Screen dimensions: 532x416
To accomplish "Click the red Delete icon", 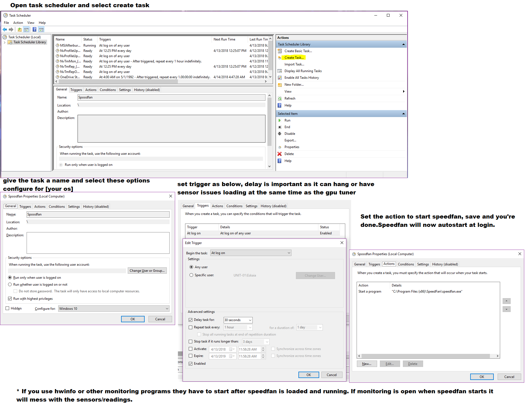I will [x=280, y=154].
